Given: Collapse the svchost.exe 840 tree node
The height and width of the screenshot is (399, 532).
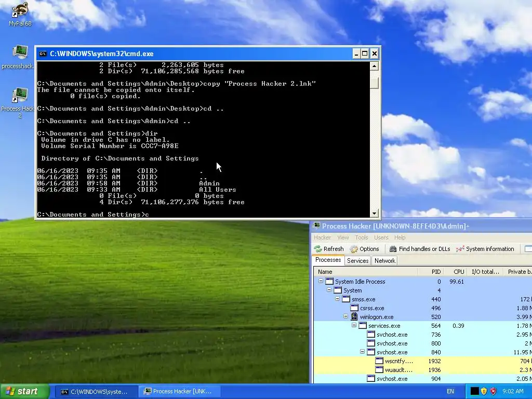Looking at the screenshot, I should [362, 352].
